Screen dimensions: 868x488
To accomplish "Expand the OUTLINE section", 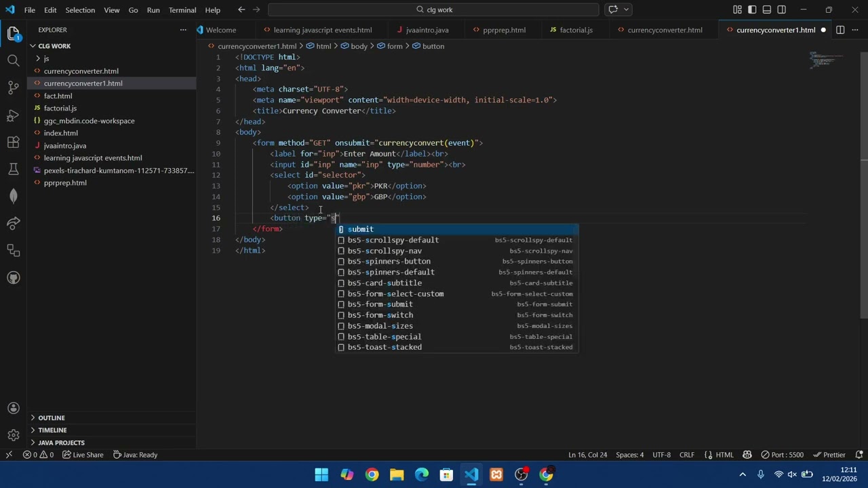I will click(52, 418).
